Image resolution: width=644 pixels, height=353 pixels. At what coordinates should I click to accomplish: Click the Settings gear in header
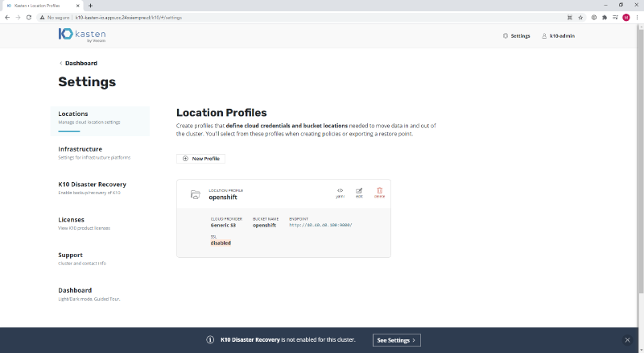tap(517, 35)
